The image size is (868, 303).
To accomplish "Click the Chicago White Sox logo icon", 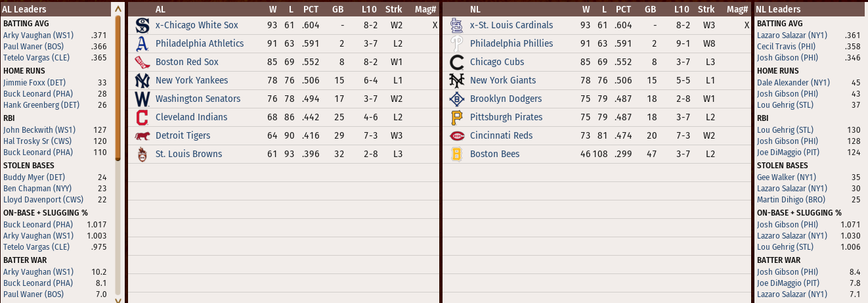I will coord(142,26).
